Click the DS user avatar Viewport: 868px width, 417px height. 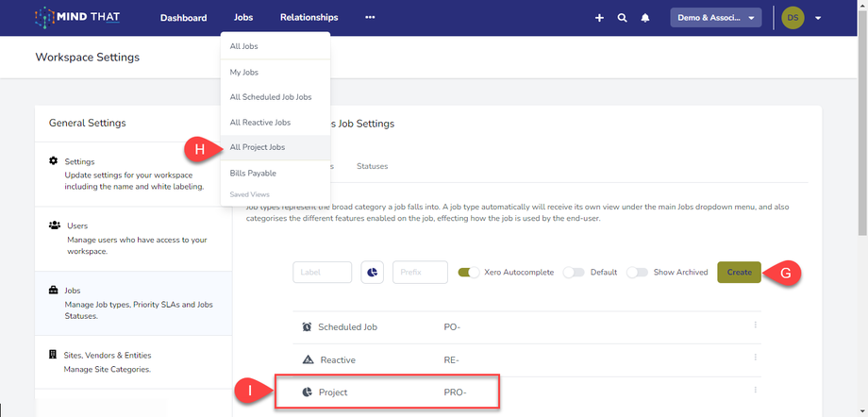coord(793,18)
